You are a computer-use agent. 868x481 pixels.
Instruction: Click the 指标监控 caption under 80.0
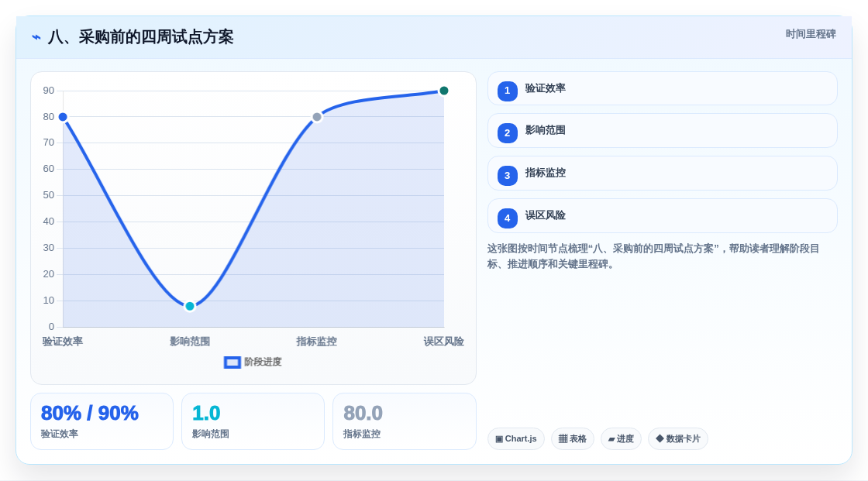[361, 434]
